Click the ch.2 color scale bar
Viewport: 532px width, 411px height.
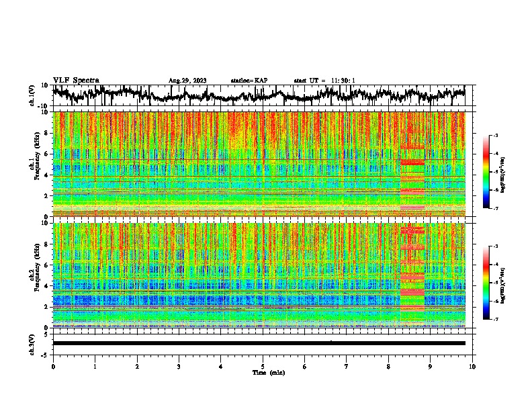(x=486, y=283)
